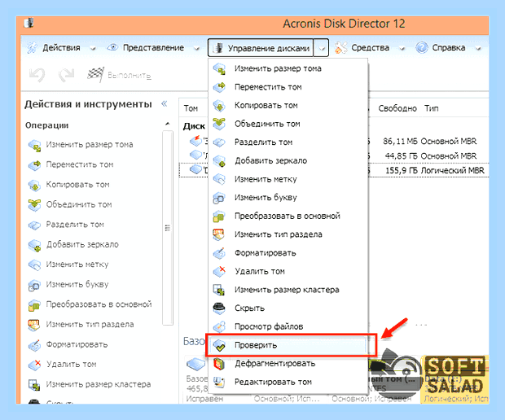Click base disk icon in disk map
This screenshot has height=420, width=505.
pyautogui.click(x=195, y=365)
